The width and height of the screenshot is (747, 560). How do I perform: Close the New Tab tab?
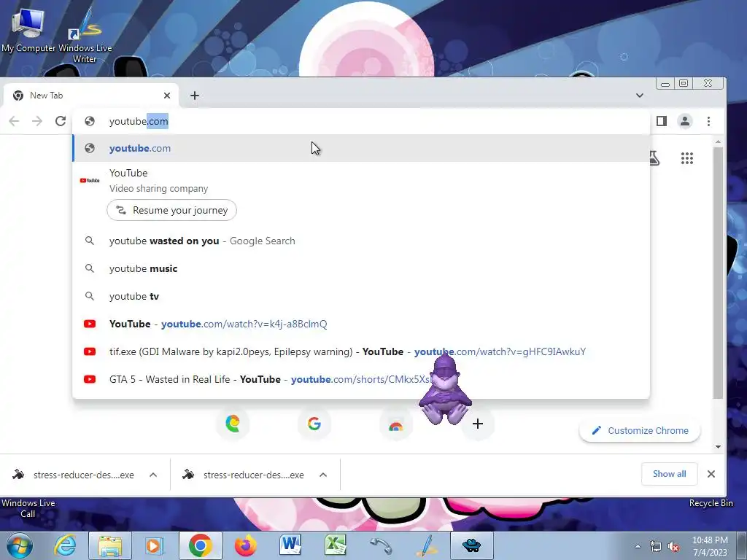[167, 96]
